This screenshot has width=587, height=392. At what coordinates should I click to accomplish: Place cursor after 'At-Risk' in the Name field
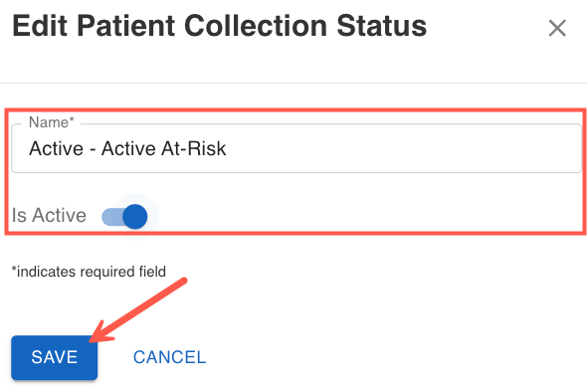pyautogui.click(x=227, y=148)
